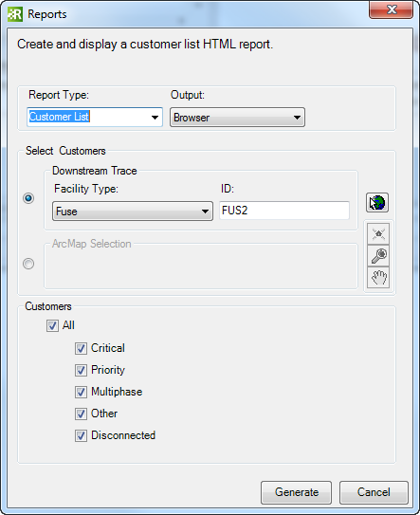This screenshot has width=420, height=515.
Task: Toggle the Priority customers checkbox
Action: coord(81,370)
